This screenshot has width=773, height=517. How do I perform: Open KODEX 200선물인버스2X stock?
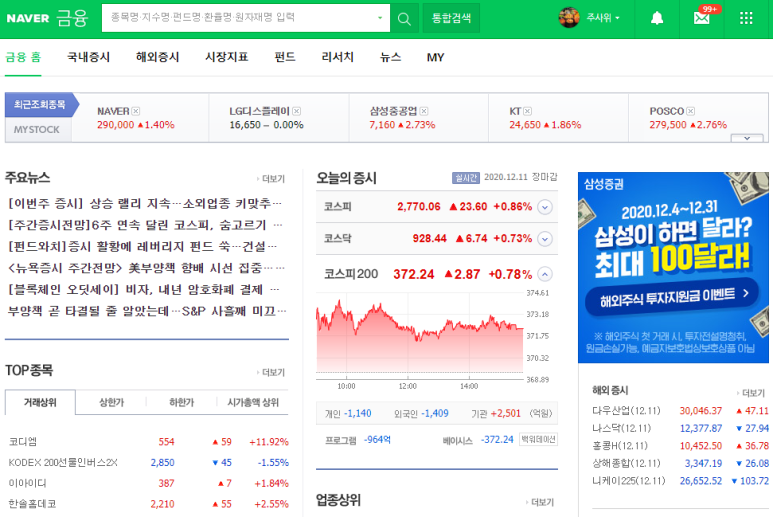point(63,462)
